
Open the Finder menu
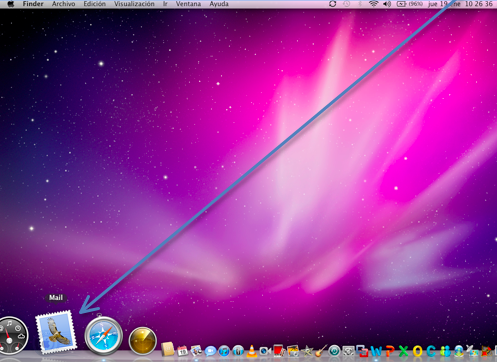(33, 4)
